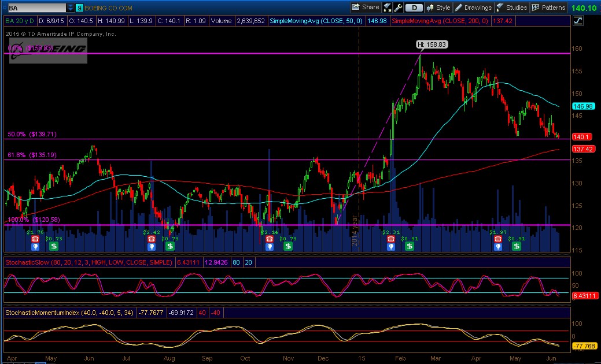Click the O: 140.5 open value
The image size is (601, 364).
pos(81,21)
